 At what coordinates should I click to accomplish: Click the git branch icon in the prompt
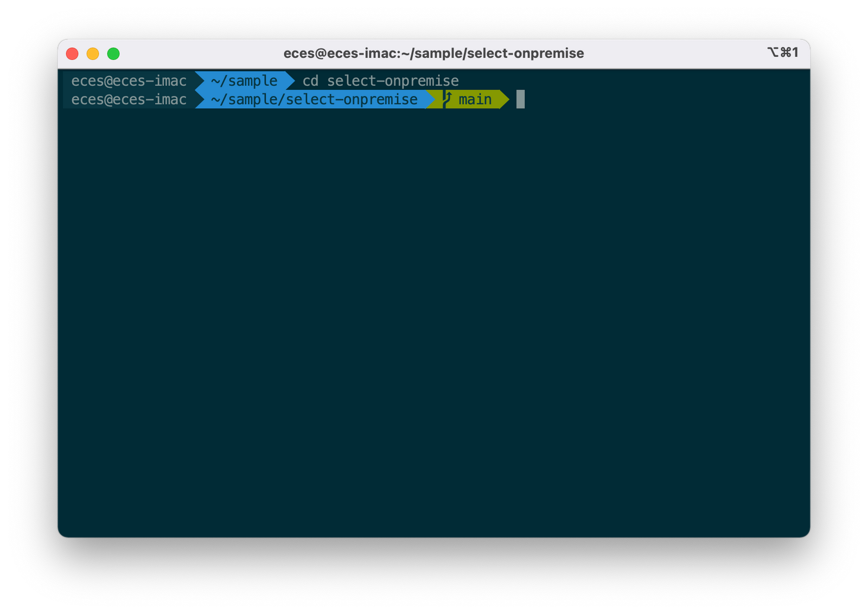click(x=448, y=99)
